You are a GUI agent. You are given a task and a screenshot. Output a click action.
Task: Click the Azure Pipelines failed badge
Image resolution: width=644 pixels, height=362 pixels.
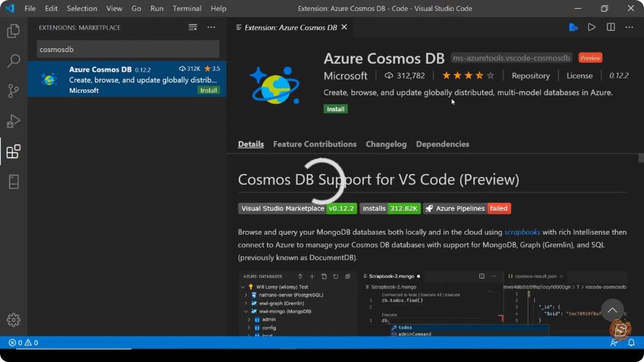[467, 208]
